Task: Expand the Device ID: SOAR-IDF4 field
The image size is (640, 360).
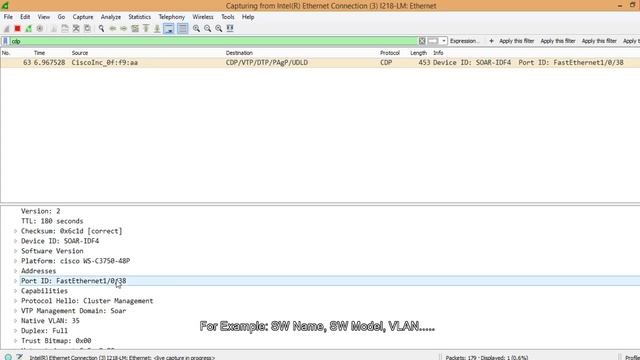Action: (x=16, y=241)
